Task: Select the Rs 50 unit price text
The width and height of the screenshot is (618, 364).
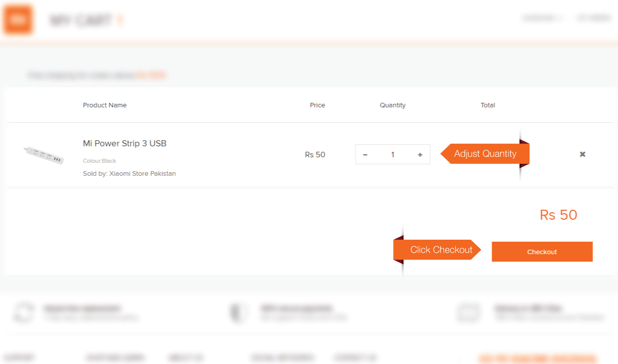Action: (315, 155)
